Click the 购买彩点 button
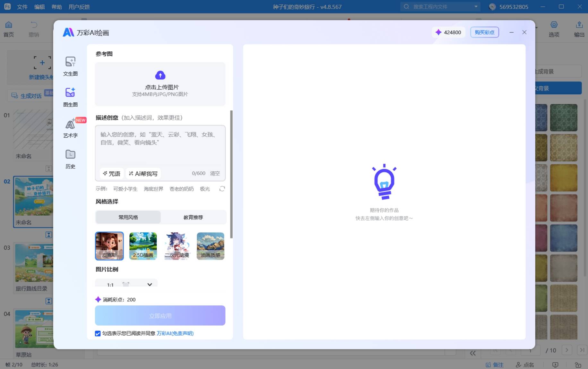The image size is (588, 369). coord(484,32)
